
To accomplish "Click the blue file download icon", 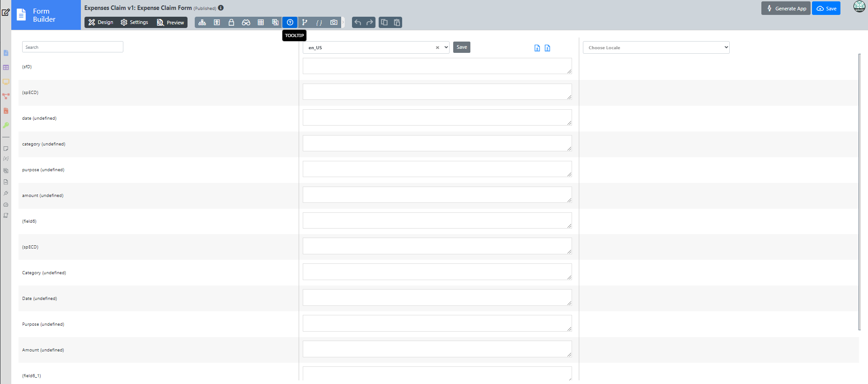I will point(537,48).
